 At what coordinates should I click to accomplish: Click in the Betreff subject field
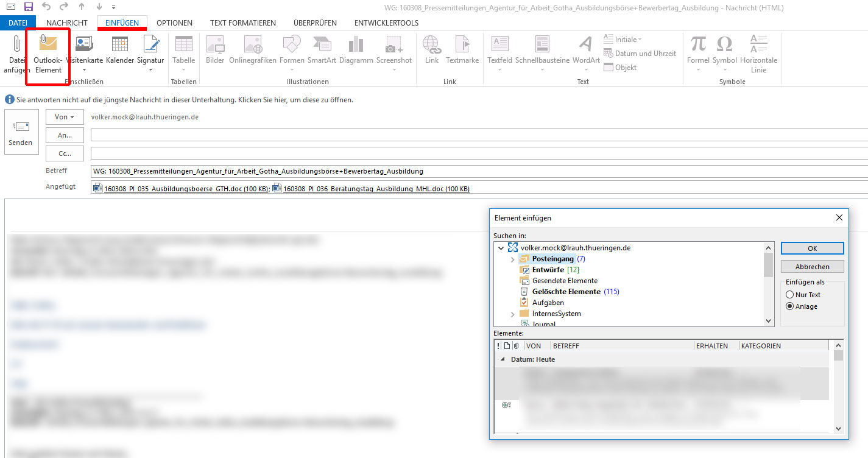click(x=479, y=171)
